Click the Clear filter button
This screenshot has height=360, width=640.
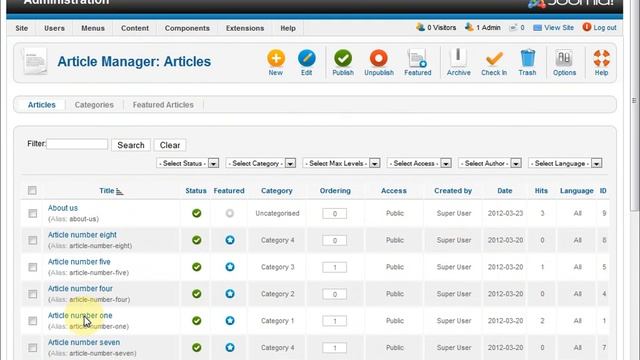coord(170,145)
